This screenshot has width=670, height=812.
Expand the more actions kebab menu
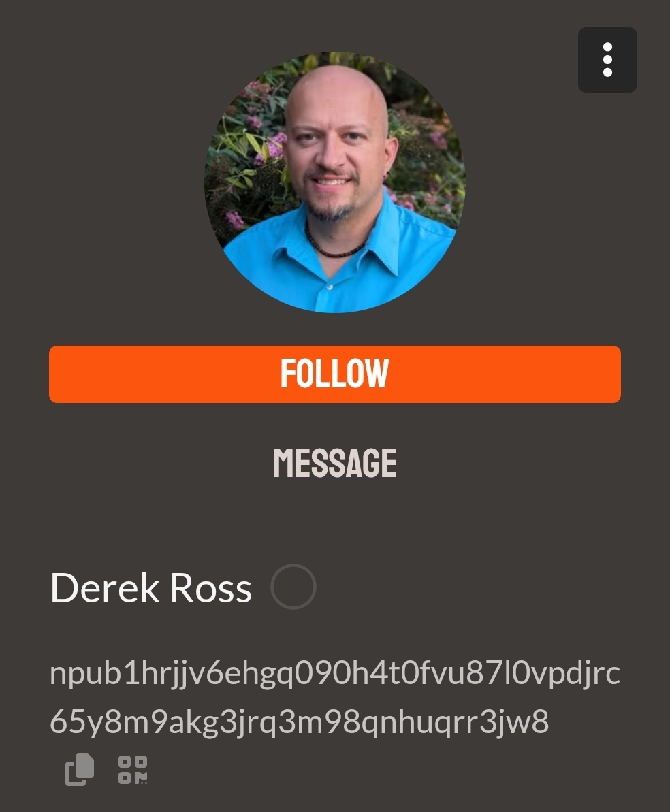pos(607,59)
